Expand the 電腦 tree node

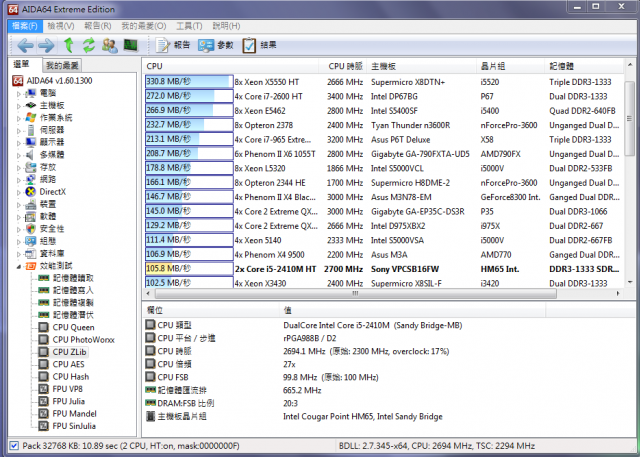(19, 94)
